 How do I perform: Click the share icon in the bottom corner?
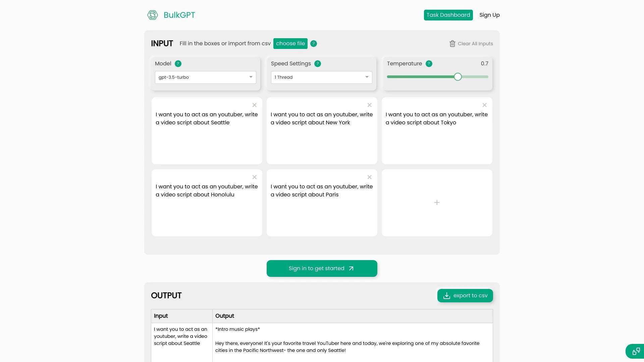[636, 351]
